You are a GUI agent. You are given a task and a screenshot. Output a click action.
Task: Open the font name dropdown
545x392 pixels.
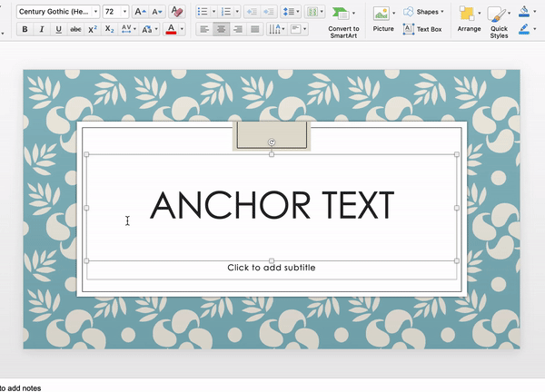(x=95, y=12)
